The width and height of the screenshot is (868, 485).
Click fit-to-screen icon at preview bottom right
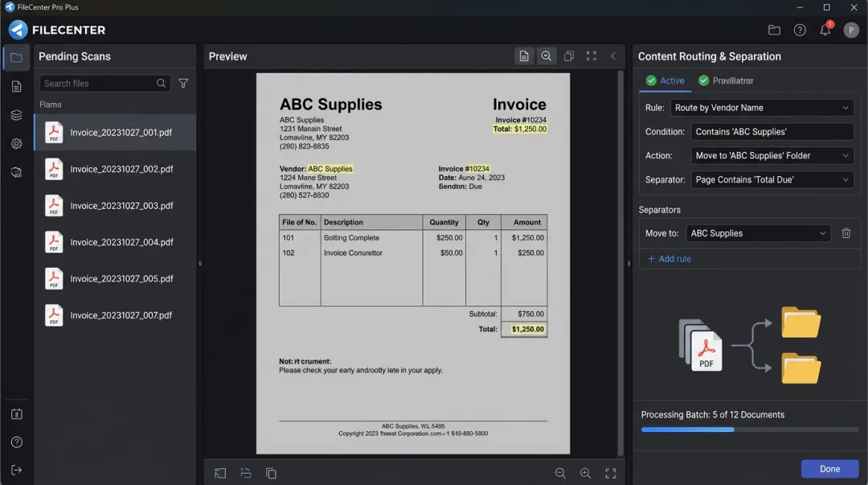click(611, 474)
